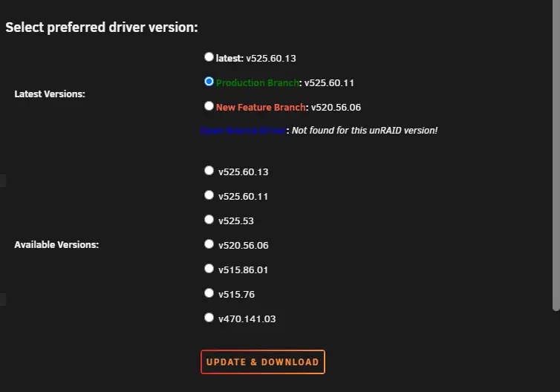
Task: Select the New Feature Branch v520.56.06 radio
Action: 209,105
